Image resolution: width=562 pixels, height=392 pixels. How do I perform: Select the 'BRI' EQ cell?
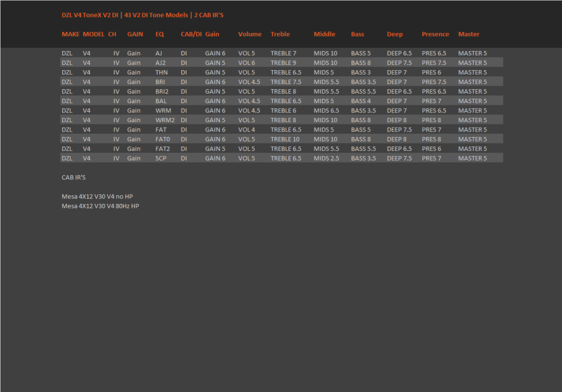click(160, 82)
